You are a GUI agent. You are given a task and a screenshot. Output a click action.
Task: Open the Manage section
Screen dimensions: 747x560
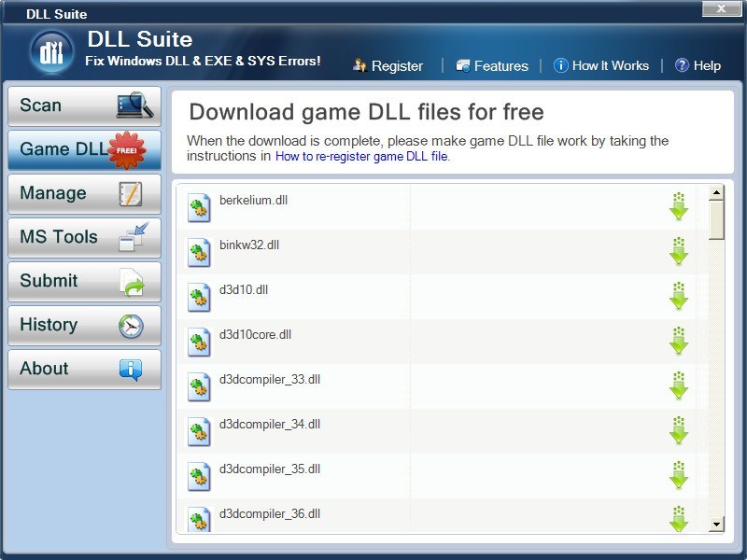pos(84,194)
